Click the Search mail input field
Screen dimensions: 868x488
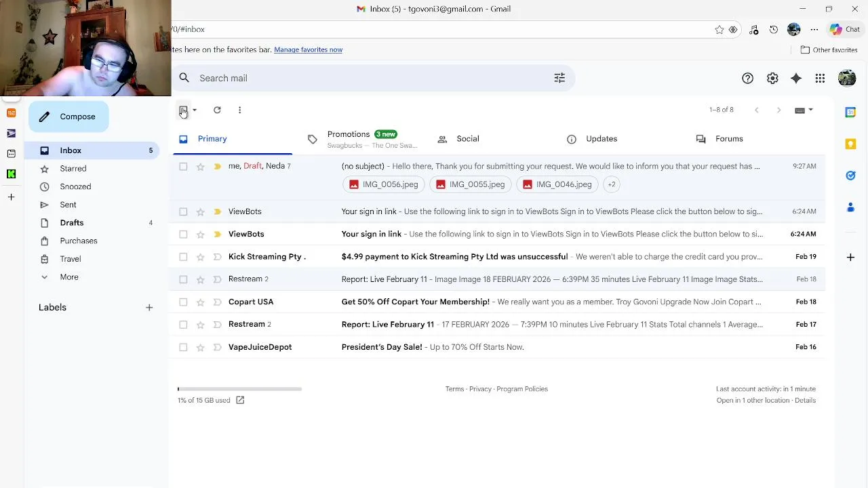(373, 78)
